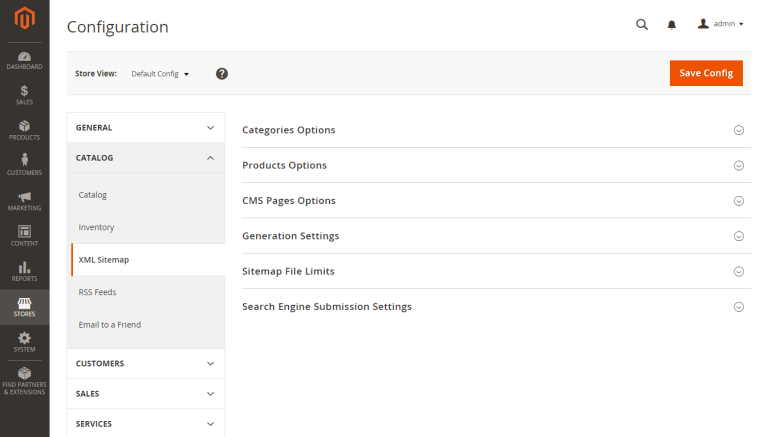The height and width of the screenshot is (437, 768).
Task: Go to Customers in sidebar
Action: (24, 165)
